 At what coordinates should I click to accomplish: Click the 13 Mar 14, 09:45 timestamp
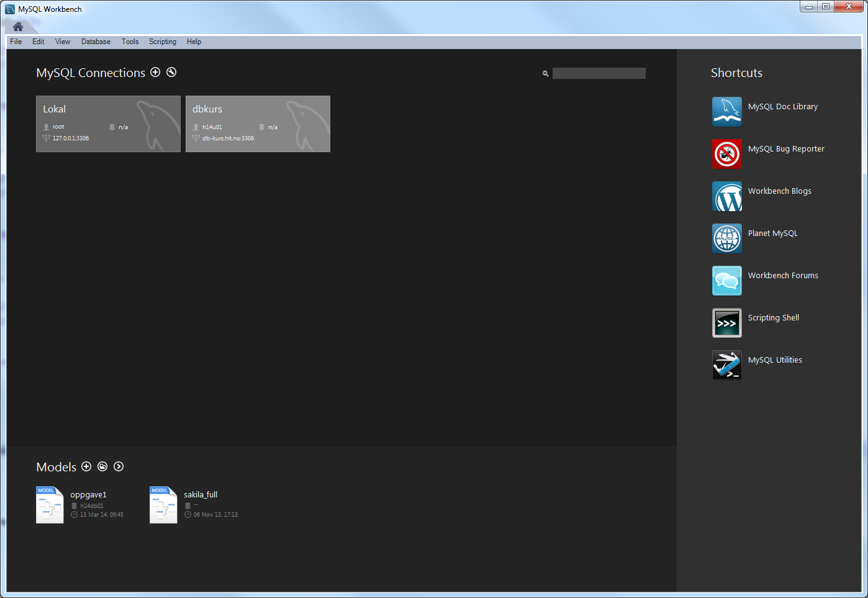click(x=102, y=515)
